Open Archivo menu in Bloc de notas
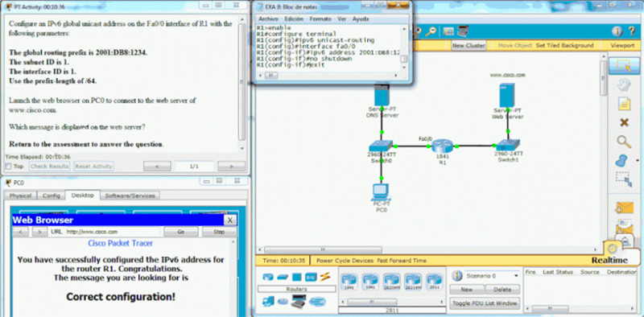 pos(268,19)
